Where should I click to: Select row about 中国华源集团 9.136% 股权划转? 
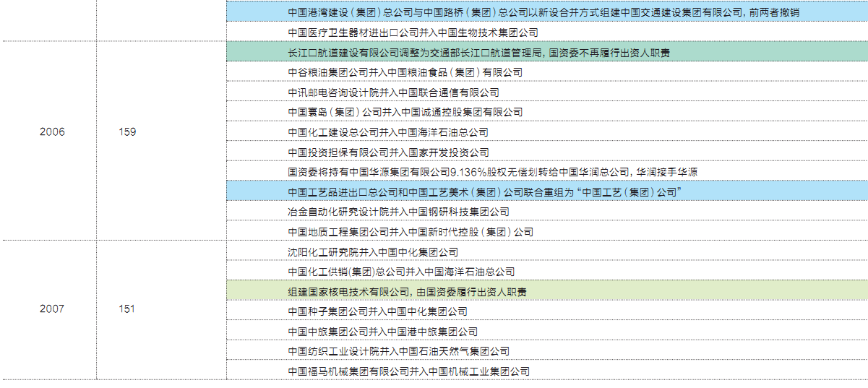tap(547, 172)
